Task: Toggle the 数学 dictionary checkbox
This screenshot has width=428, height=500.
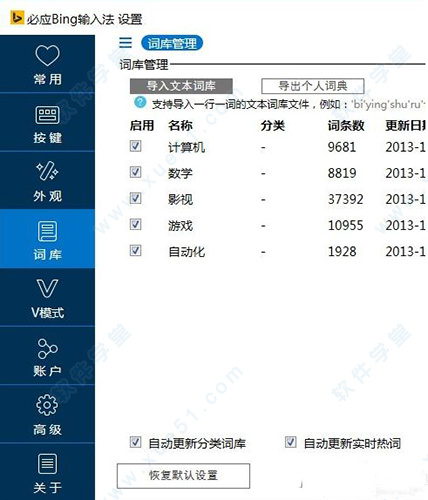Action: [135, 172]
